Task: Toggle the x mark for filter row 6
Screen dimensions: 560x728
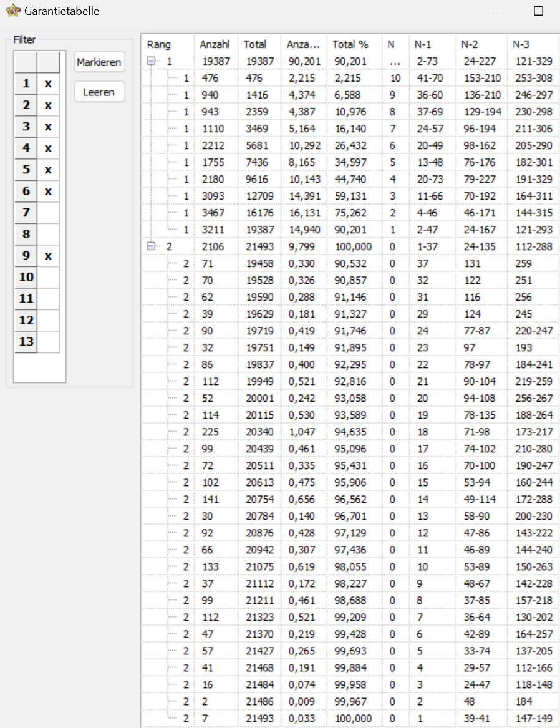Action: pos(48,191)
